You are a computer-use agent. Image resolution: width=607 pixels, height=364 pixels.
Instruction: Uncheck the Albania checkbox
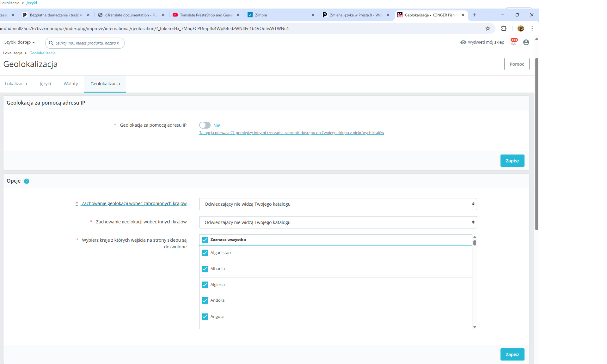click(205, 269)
